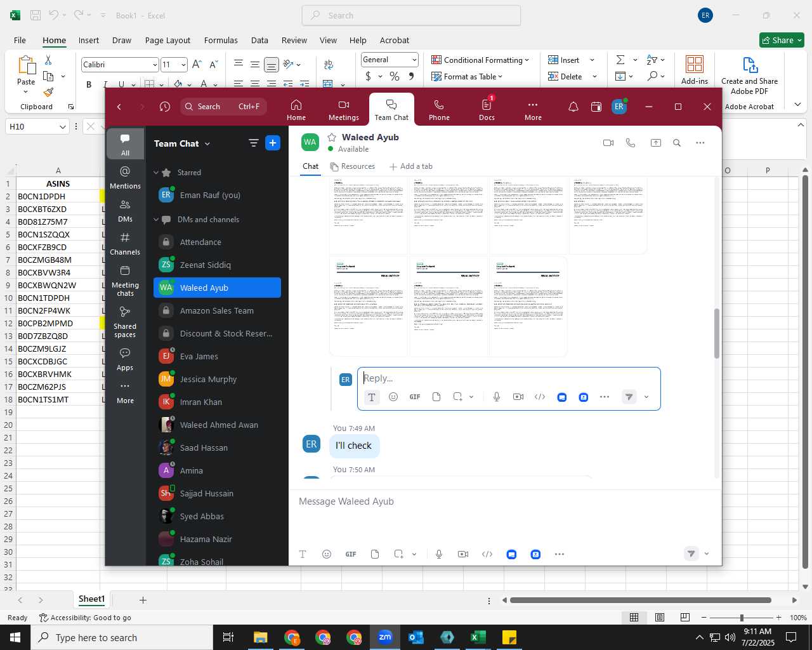Open Mentions in Zoom sidebar
The image size is (812, 650).
pos(125,178)
